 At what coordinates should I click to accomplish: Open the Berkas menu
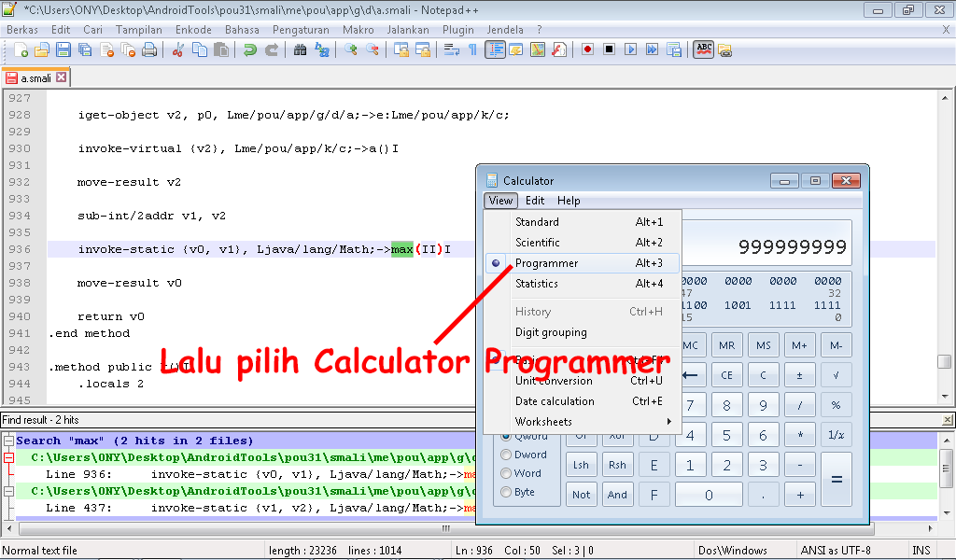[22, 30]
